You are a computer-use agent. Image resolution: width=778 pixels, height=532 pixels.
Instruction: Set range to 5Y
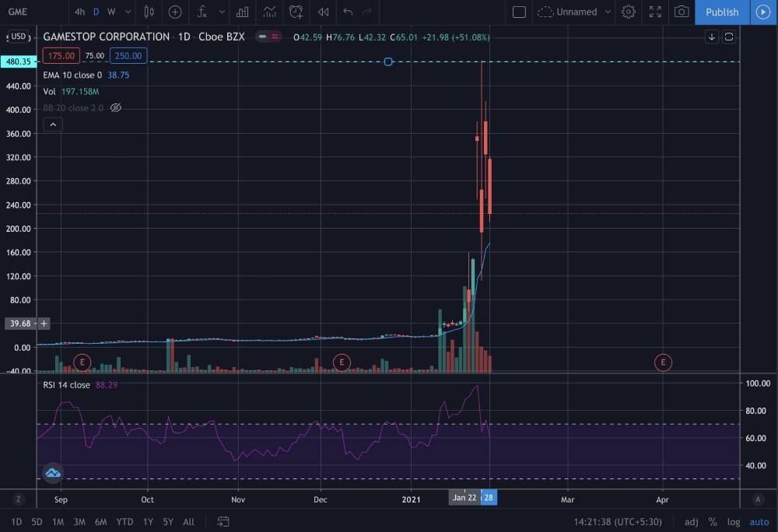[168, 522]
